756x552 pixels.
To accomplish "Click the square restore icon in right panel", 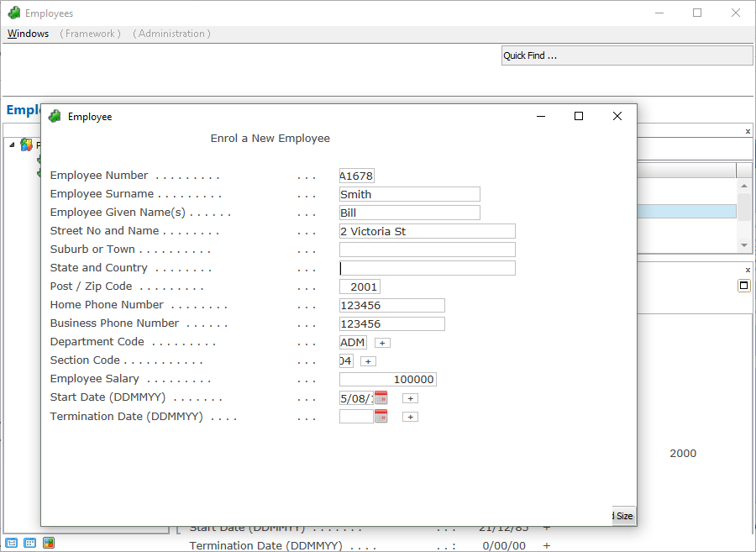I will (x=744, y=286).
